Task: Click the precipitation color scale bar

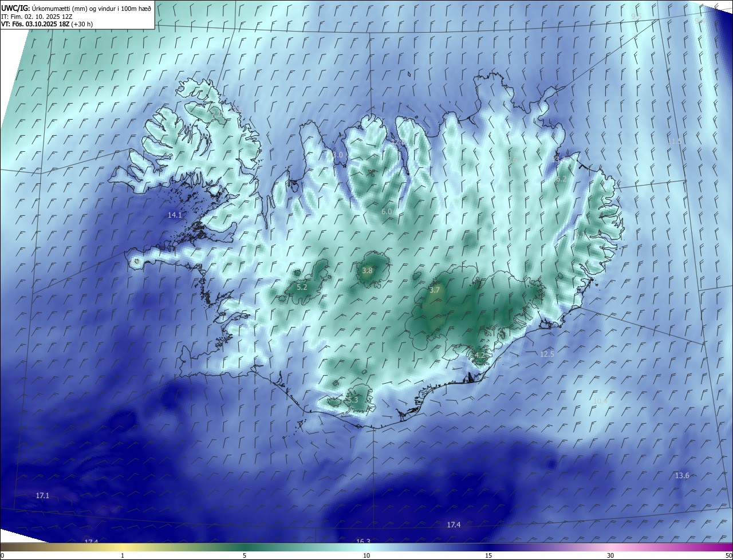Action: coord(366,547)
